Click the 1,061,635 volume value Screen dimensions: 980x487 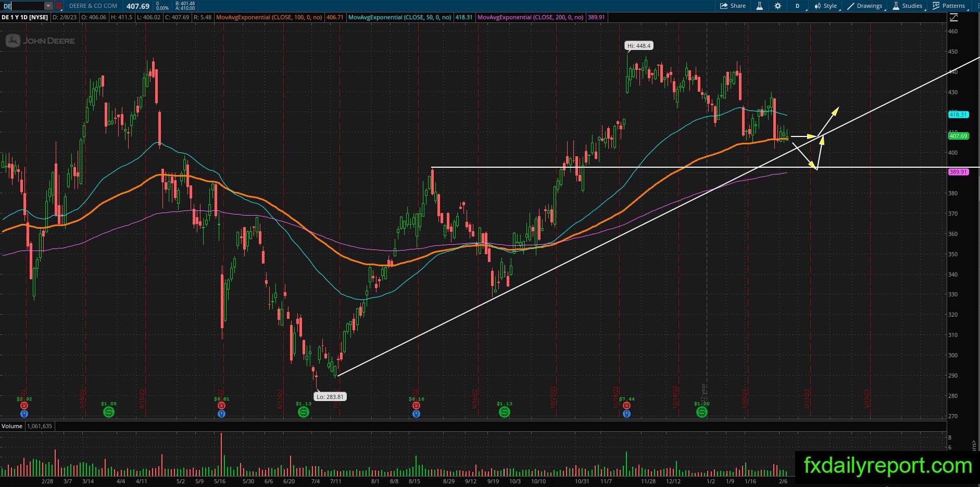[40, 426]
